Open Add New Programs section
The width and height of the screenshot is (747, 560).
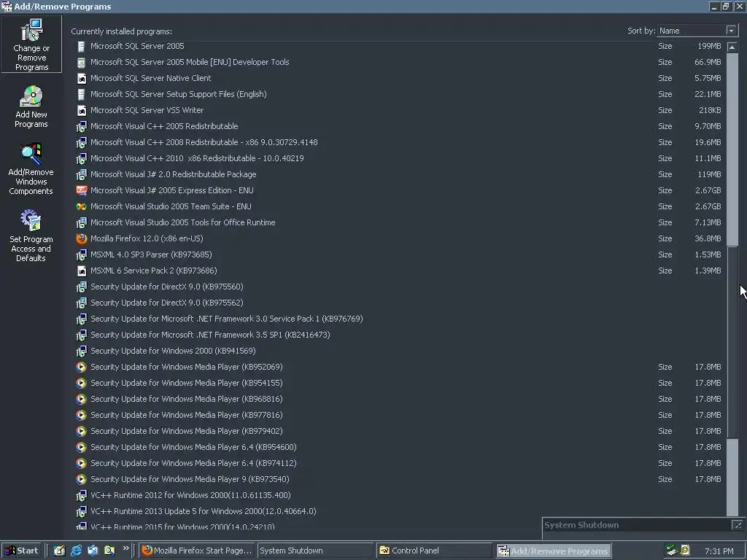31,106
